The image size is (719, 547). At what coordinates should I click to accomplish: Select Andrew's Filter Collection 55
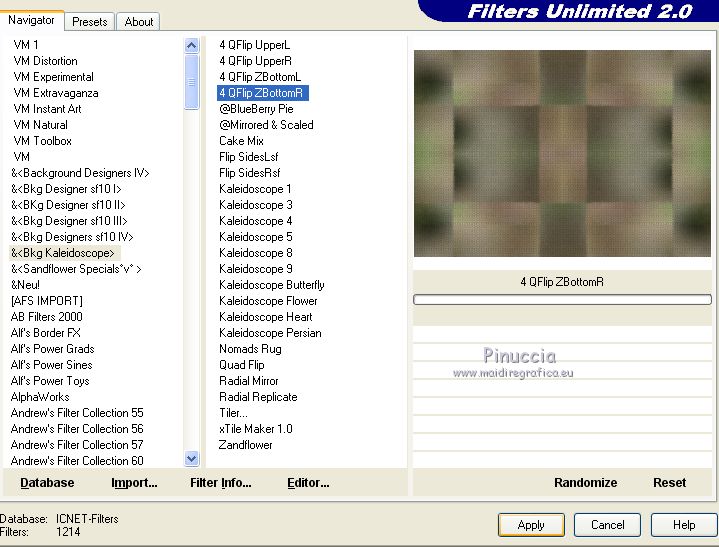tap(77, 413)
